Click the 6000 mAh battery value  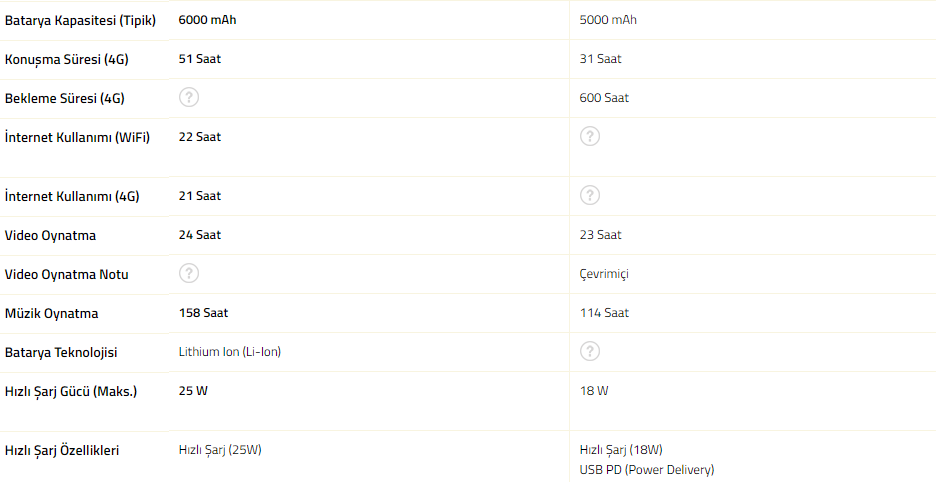(208, 20)
